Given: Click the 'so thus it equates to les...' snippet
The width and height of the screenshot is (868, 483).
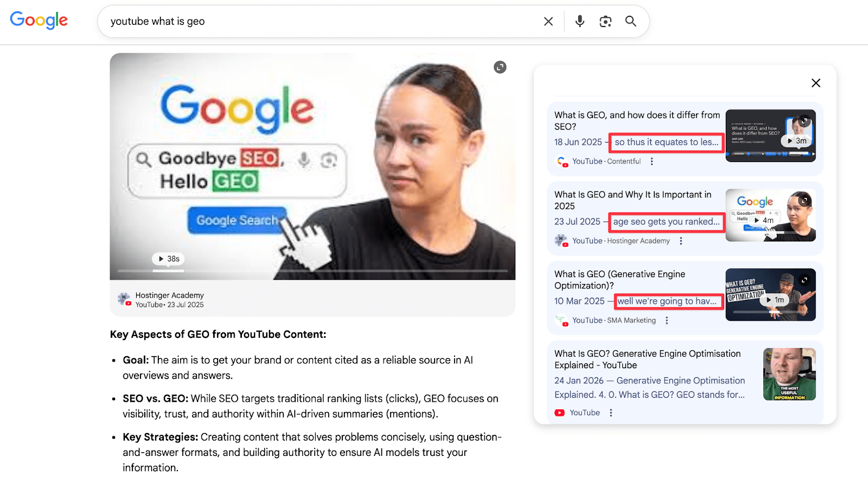Looking at the screenshot, I should (667, 143).
